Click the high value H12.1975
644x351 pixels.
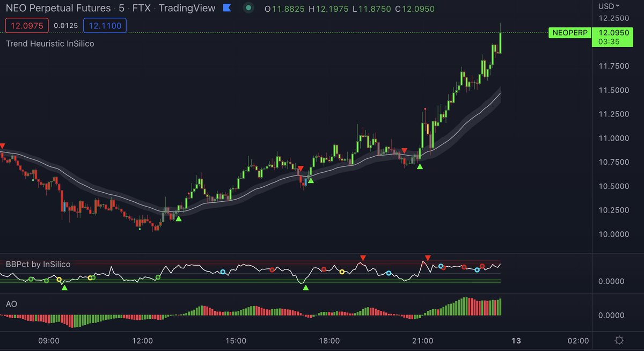tap(328, 9)
